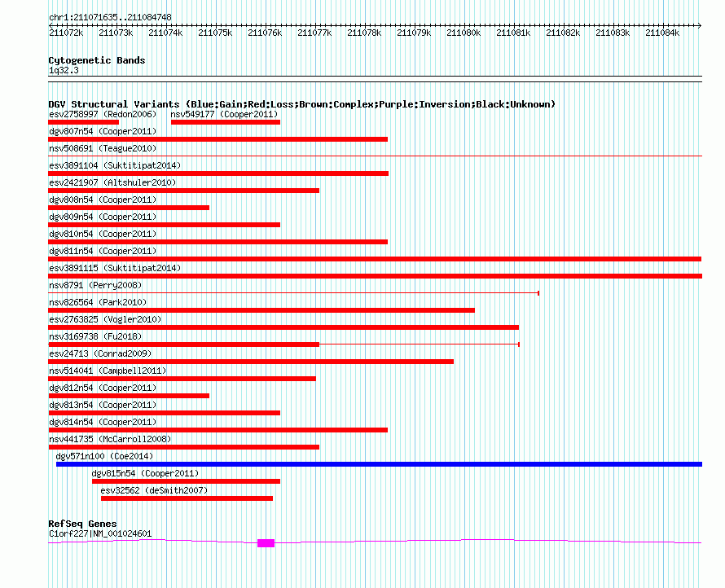This screenshot has height=588, width=725.
Task: Open the nsv514041 (Campbell2011) variant
Action: point(108,371)
